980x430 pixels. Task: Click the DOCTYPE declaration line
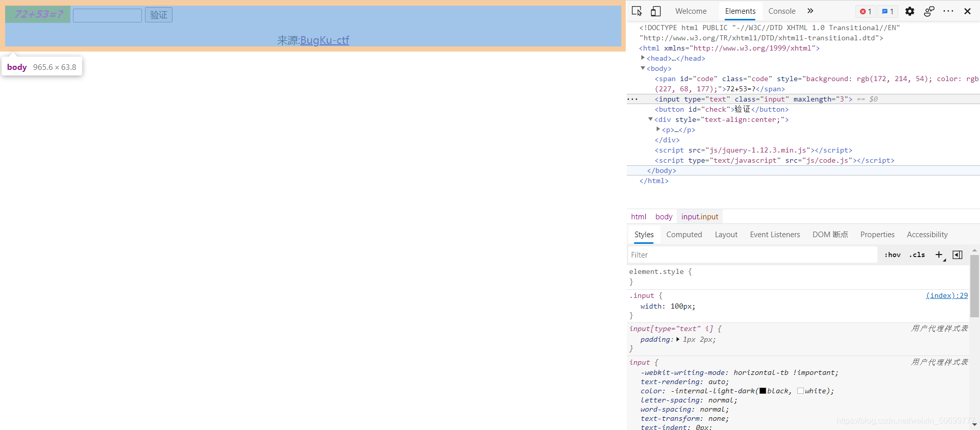769,33
